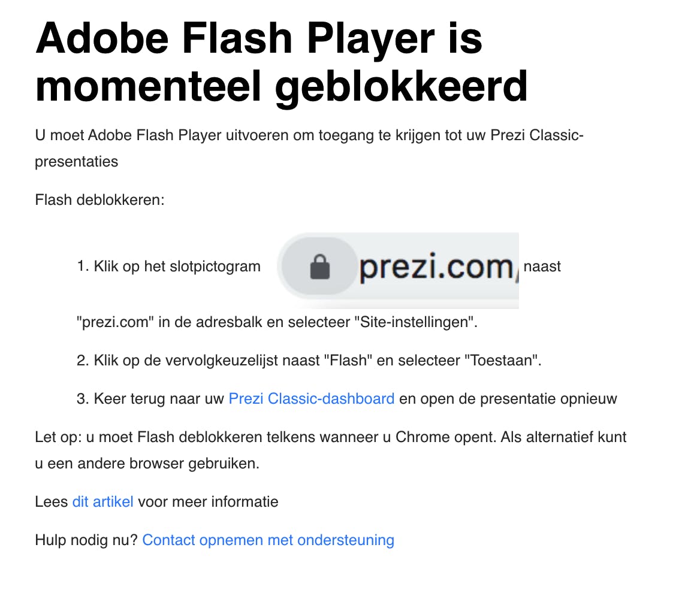700x593 pixels.
Task: Open the Prezi Classic-dashboard link
Action: pos(312,398)
